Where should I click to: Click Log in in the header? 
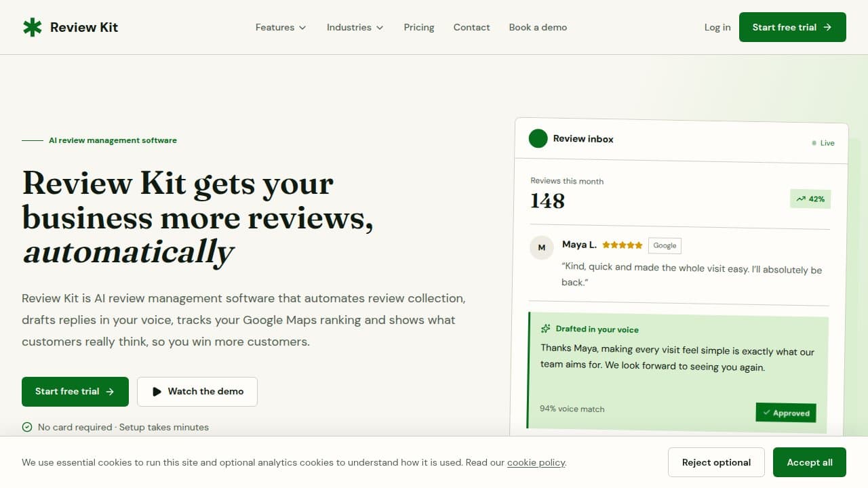(x=717, y=27)
